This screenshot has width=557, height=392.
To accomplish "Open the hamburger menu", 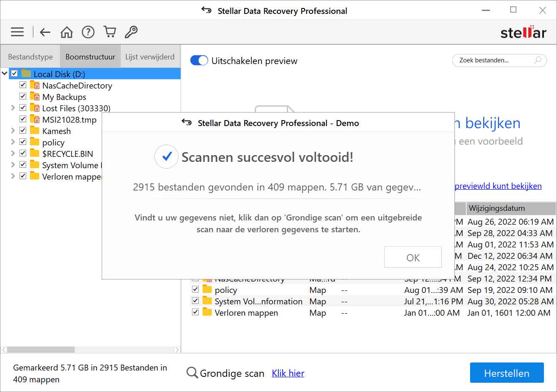I will (17, 32).
